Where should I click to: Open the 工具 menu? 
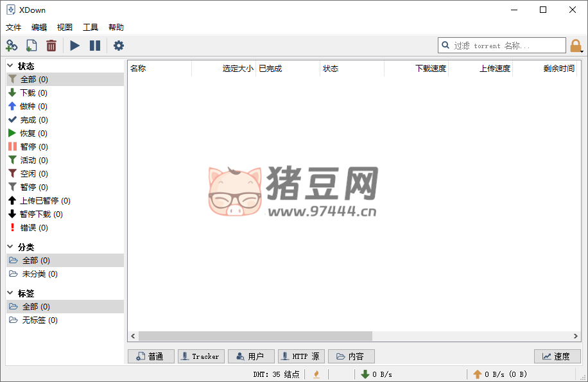[91, 28]
